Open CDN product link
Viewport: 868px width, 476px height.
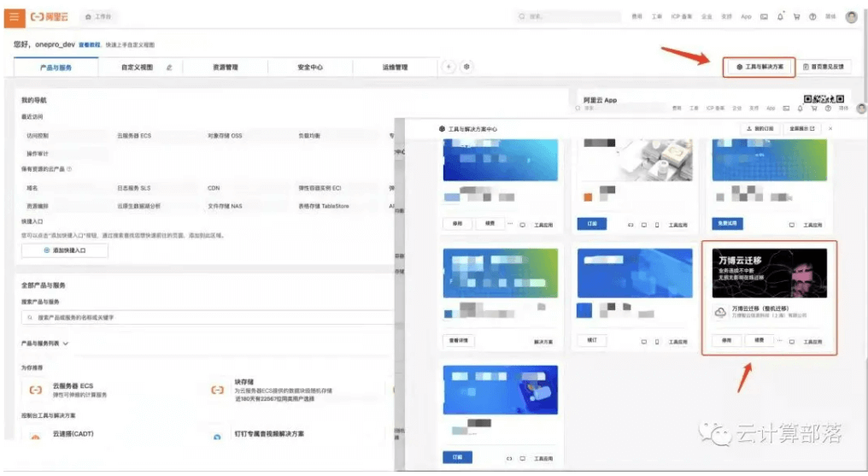[x=214, y=188]
